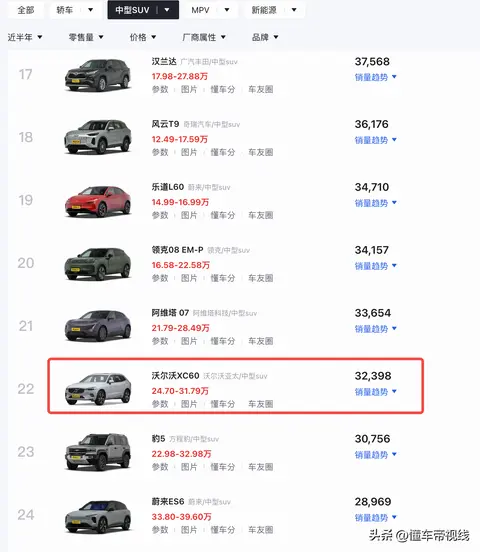Open 图片 link for 领克08 EM-P

point(189,278)
